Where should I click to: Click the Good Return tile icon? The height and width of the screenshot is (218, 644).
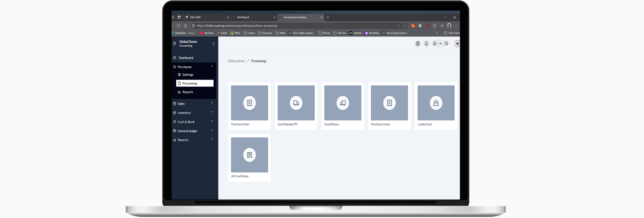point(342,103)
